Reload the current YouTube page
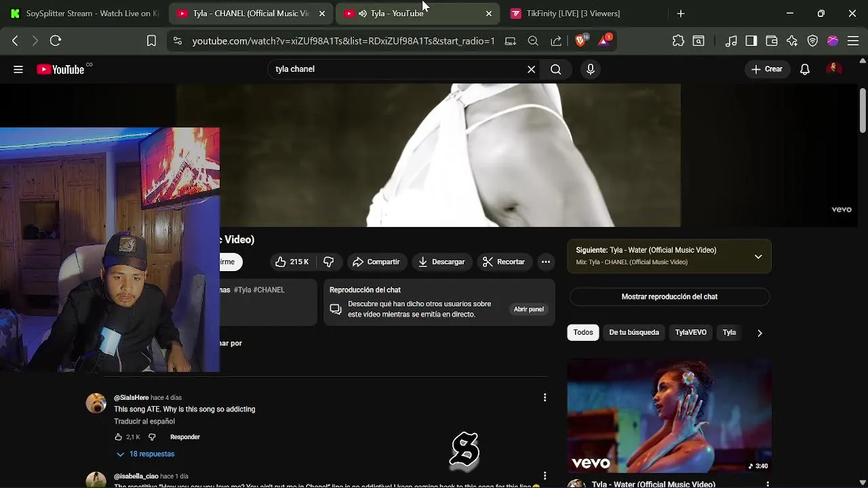 pos(56,41)
